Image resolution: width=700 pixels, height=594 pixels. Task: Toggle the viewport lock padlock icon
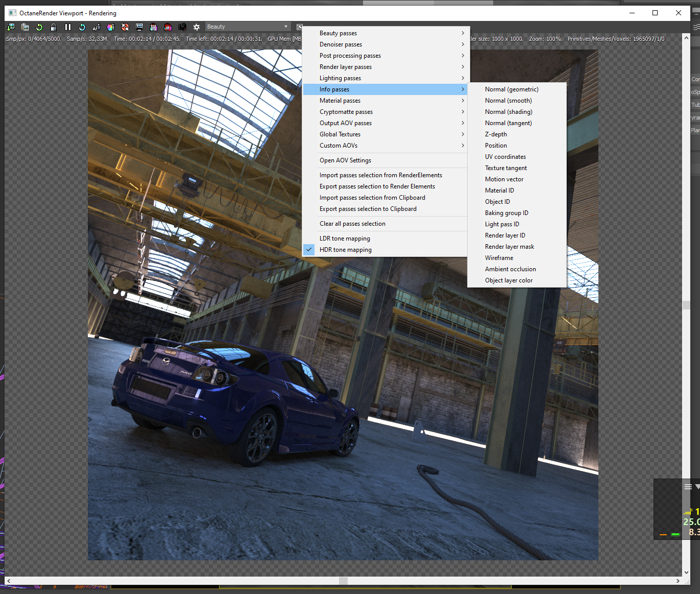tap(54, 27)
